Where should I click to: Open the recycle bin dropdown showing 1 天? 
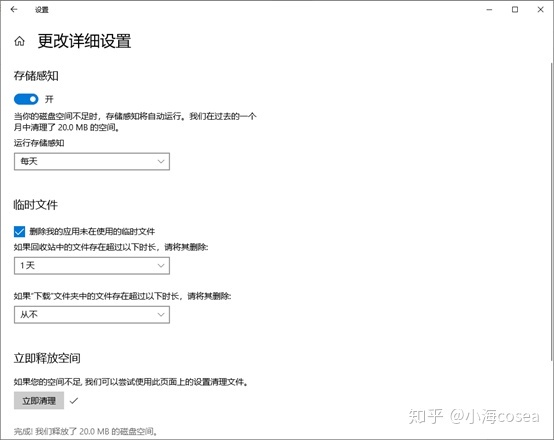coord(92,266)
